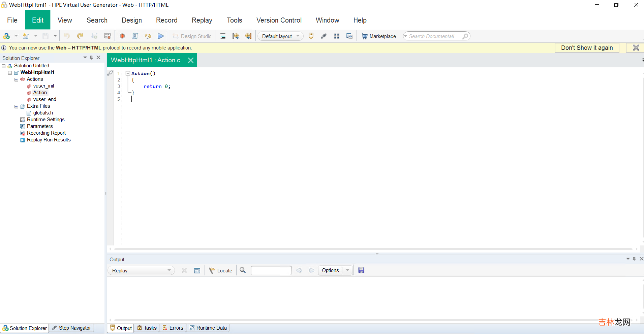Collapse the Actions tree node
The width and height of the screenshot is (644, 334).
click(16, 79)
